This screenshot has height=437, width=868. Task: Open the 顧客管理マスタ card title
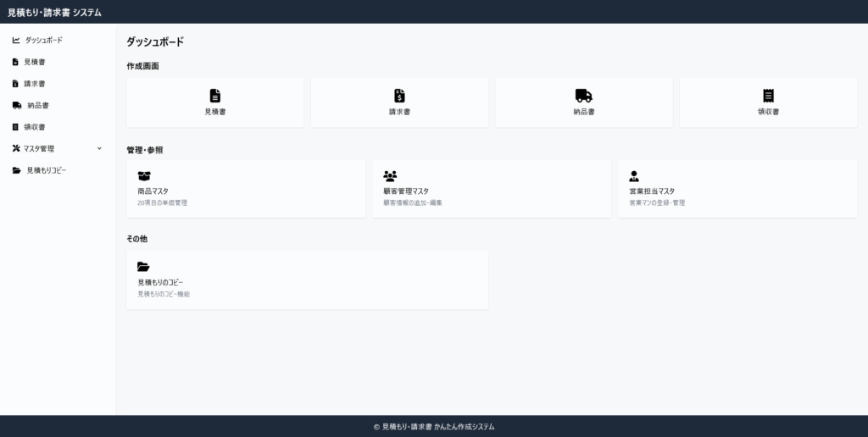pyautogui.click(x=406, y=191)
